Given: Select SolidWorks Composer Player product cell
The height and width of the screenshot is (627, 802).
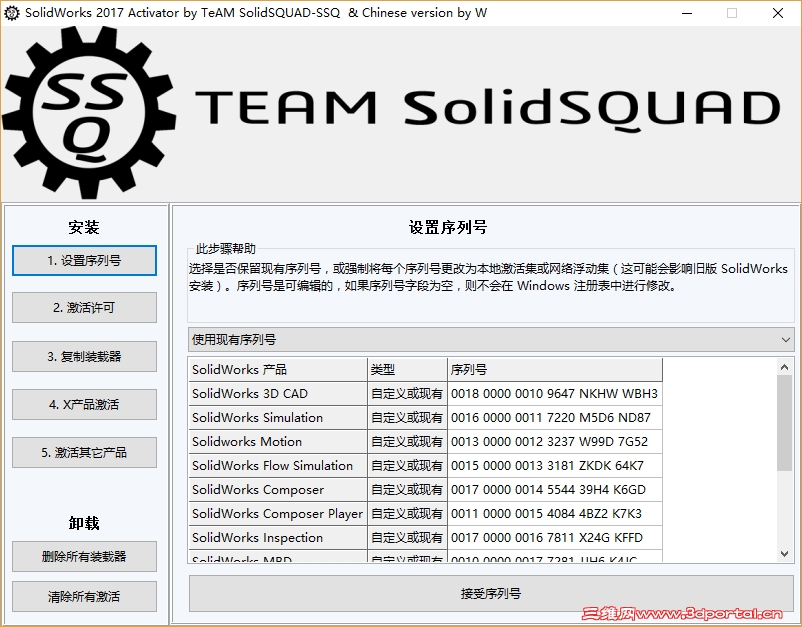Looking at the screenshot, I should point(278,514).
